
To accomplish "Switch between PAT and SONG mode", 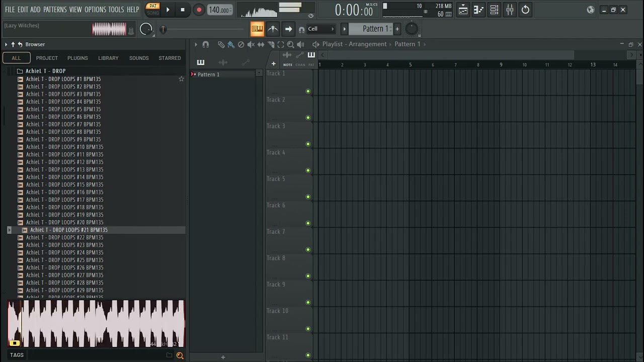I will pos(152,10).
